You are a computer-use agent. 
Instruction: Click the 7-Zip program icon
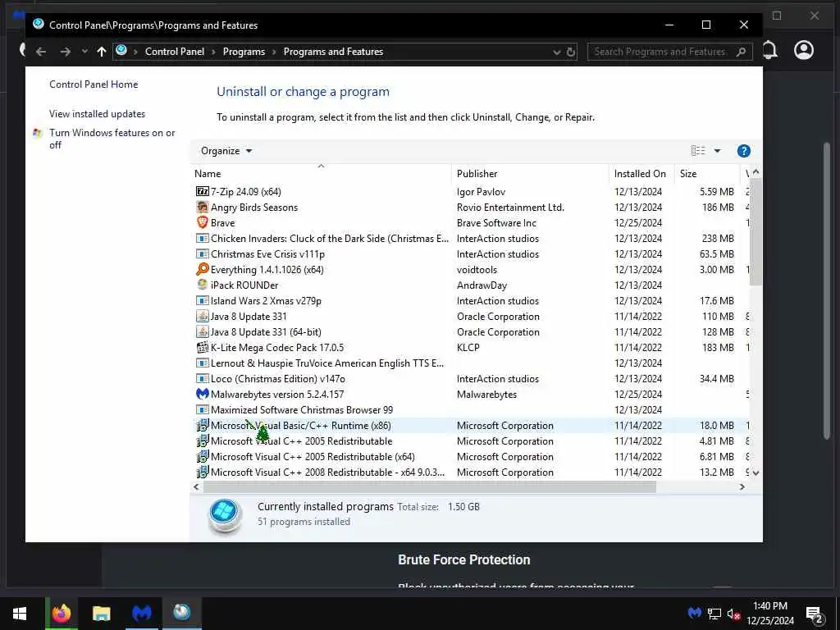(202, 191)
